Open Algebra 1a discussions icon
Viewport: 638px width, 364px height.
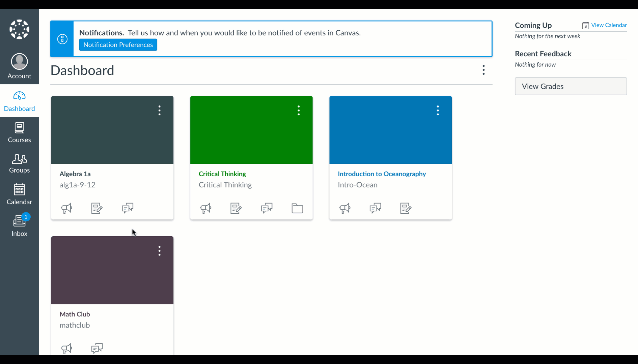(x=128, y=208)
